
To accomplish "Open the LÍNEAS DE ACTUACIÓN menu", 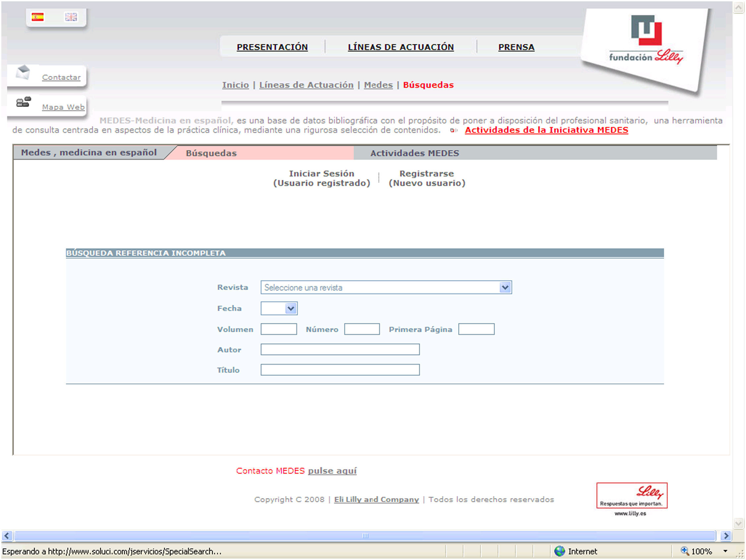I will [401, 47].
